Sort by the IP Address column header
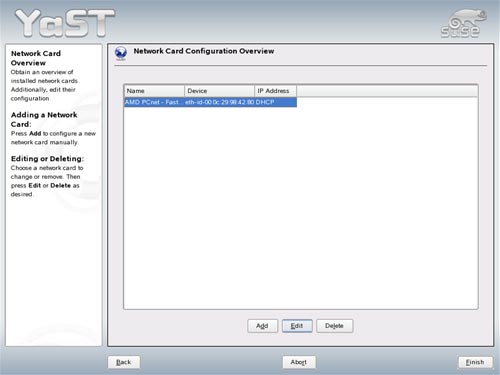 [x=275, y=91]
